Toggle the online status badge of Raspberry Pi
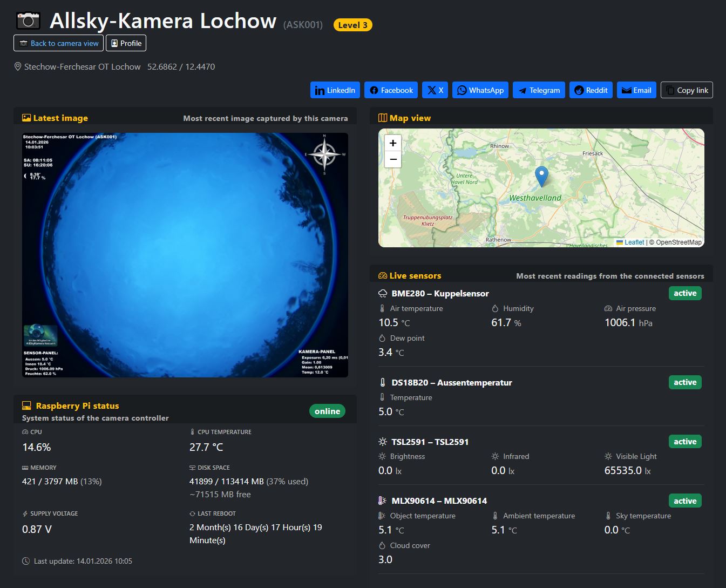Image resolution: width=726 pixels, height=588 pixels. coord(327,411)
